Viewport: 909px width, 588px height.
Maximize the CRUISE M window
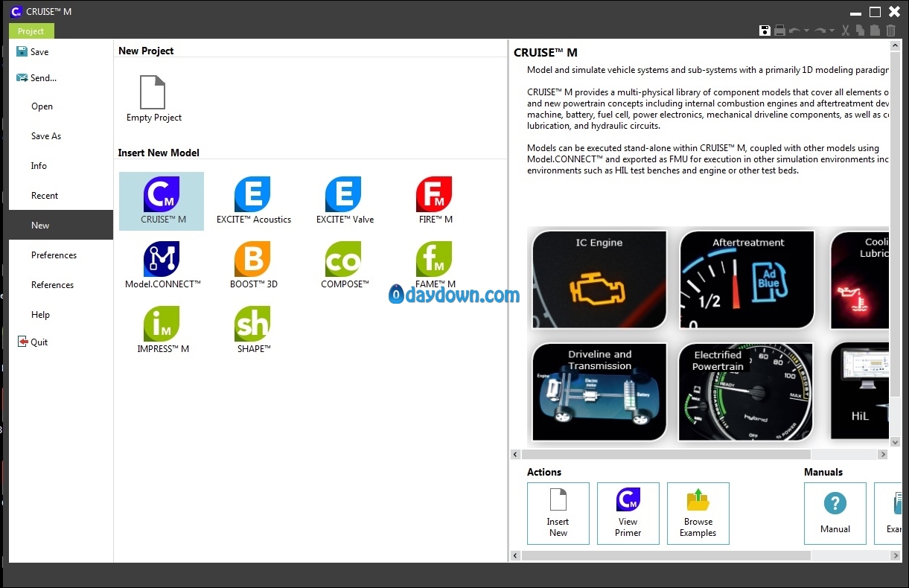click(875, 12)
